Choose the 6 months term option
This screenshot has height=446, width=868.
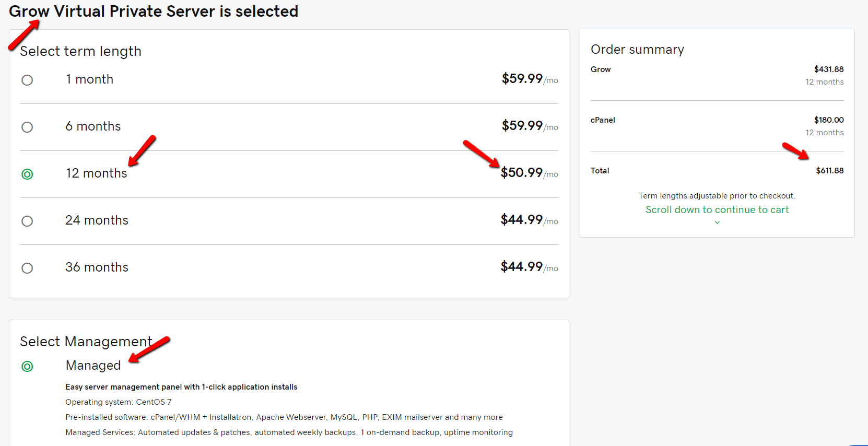[x=27, y=127]
